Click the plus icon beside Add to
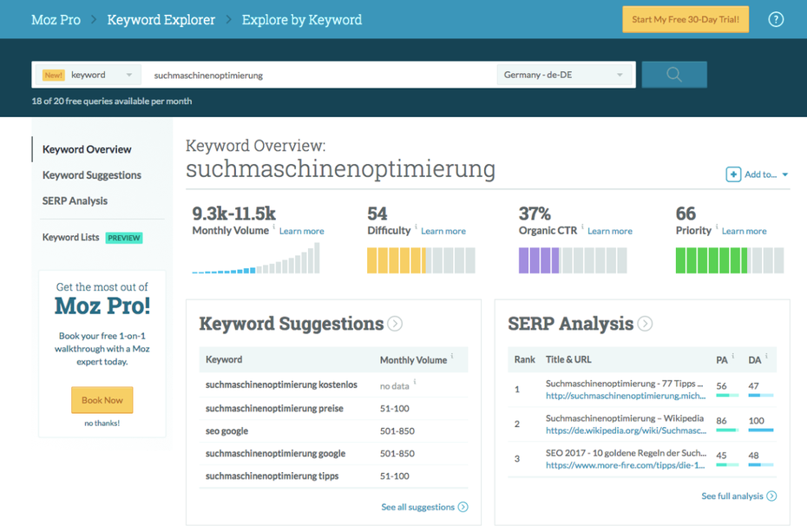The height and width of the screenshot is (532, 807). [733, 174]
